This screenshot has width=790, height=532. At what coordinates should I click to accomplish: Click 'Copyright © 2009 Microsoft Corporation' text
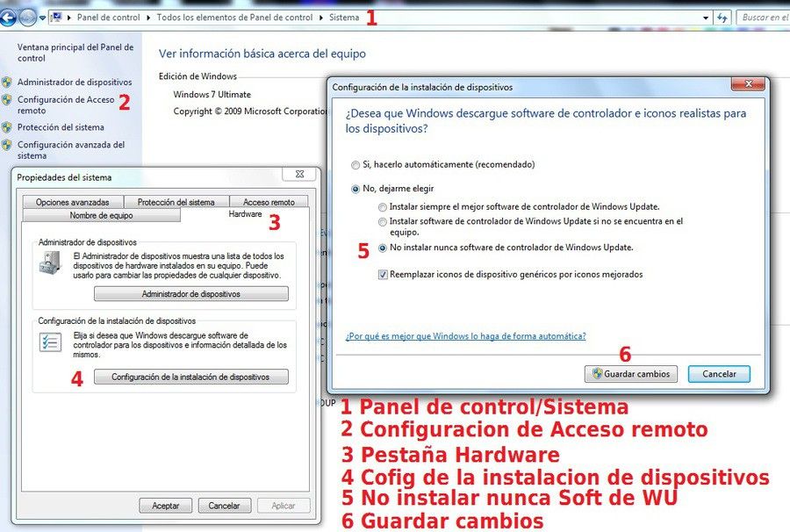pos(250,111)
